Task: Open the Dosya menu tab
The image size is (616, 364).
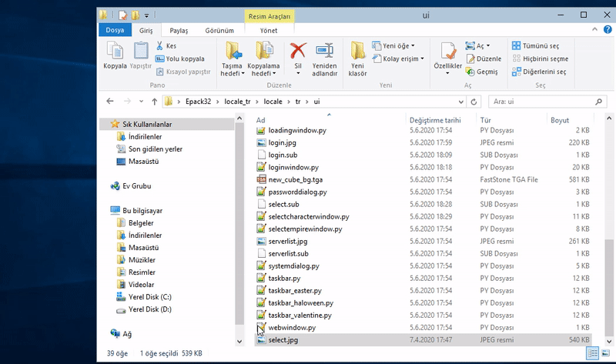Action: pos(115,30)
